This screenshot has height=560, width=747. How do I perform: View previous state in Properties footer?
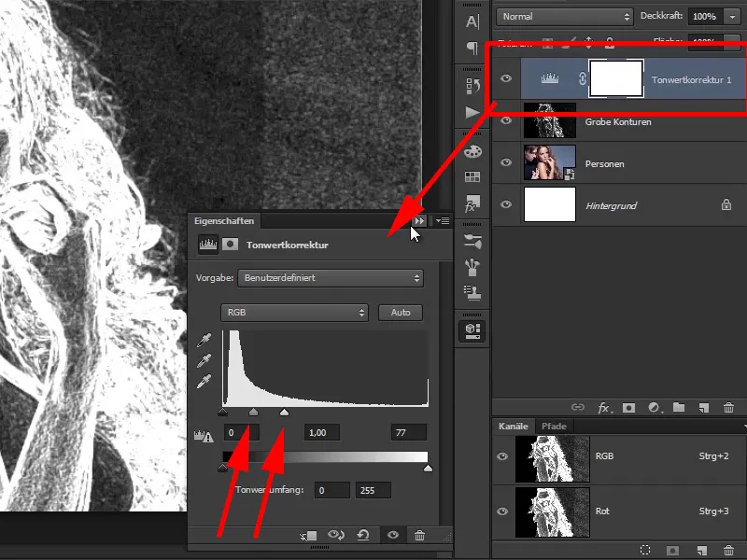pyautogui.click(x=336, y=535)
